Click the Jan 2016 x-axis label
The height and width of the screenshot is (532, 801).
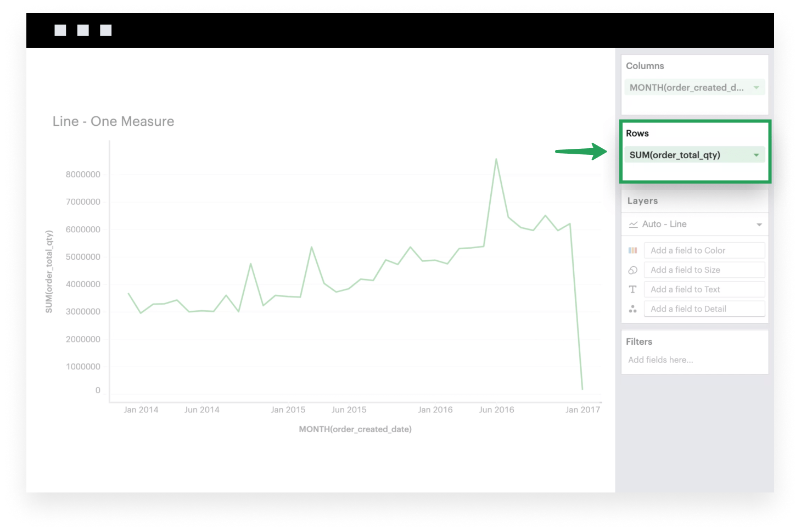(x=435, y=410)
